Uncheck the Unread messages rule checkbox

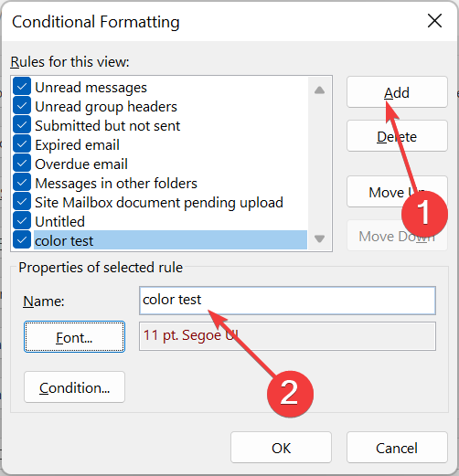tap(22, 87)
